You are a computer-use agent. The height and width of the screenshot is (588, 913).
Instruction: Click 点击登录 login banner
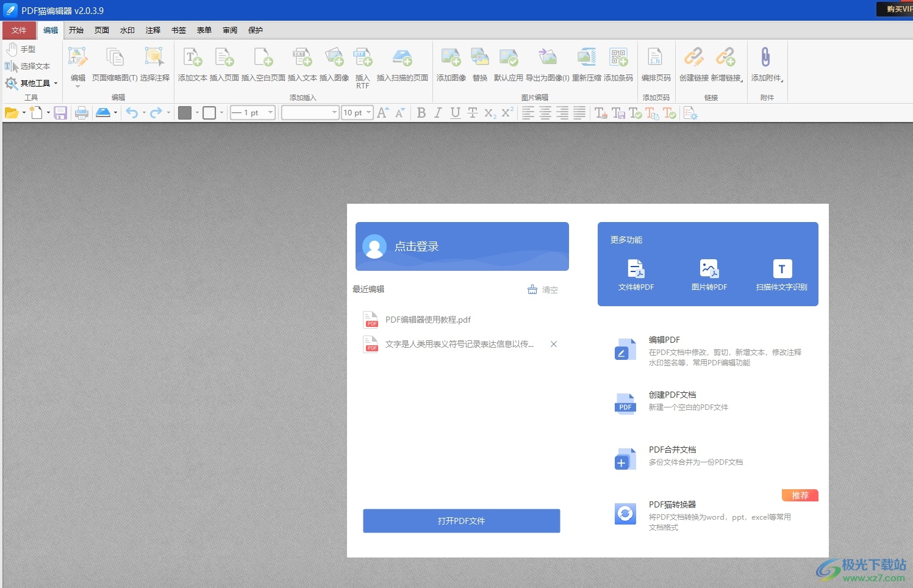coord(462,246)
